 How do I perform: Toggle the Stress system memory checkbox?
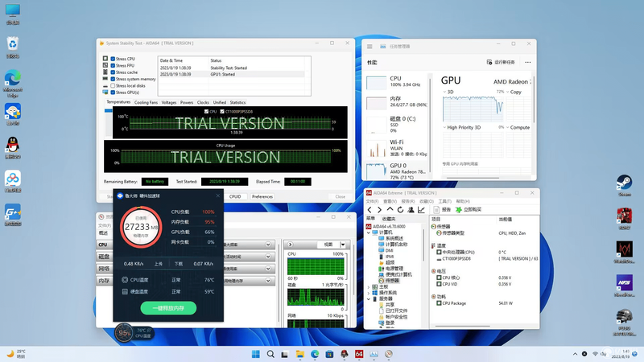click(x=113, y=79)
